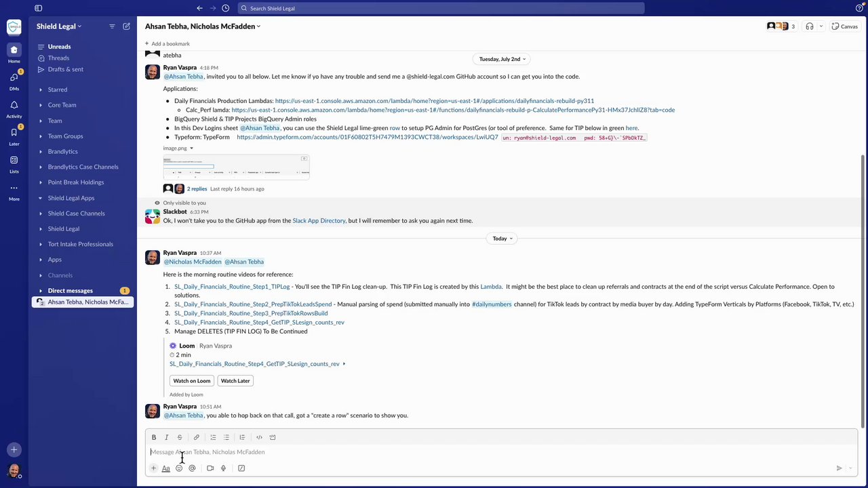This screenshot has height=488, width=868.
Task: Focus the message composer input field
Action: [500, 452]
